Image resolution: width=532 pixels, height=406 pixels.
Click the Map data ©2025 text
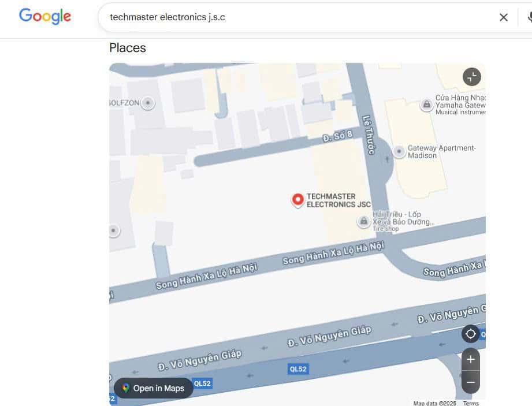coord(434,403)
